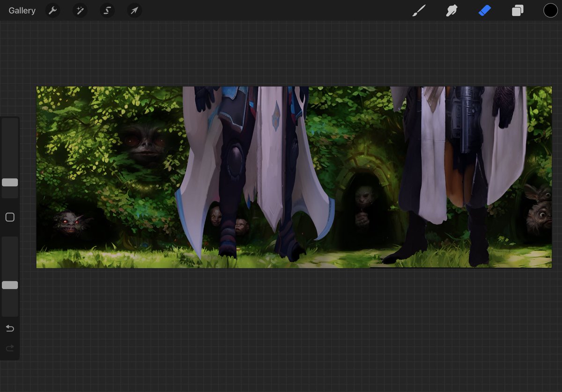
Task: Undo the last stroke
Action: click(x=10, y=328)
